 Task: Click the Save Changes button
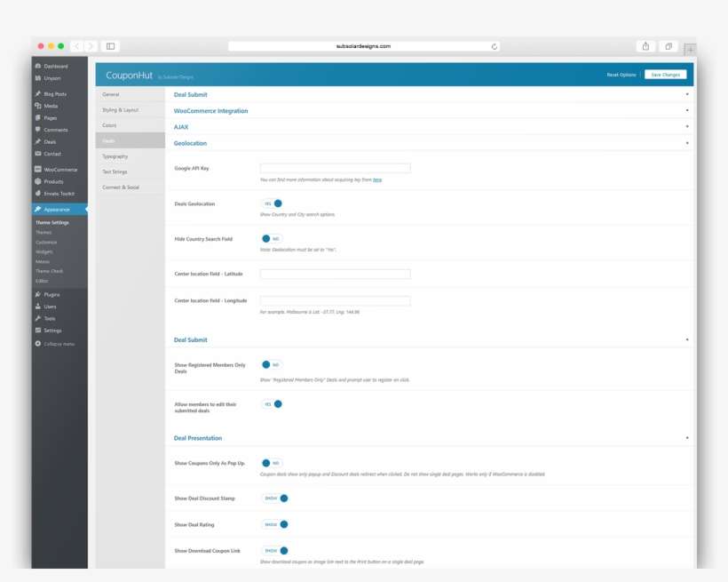(x=665, y=75)
